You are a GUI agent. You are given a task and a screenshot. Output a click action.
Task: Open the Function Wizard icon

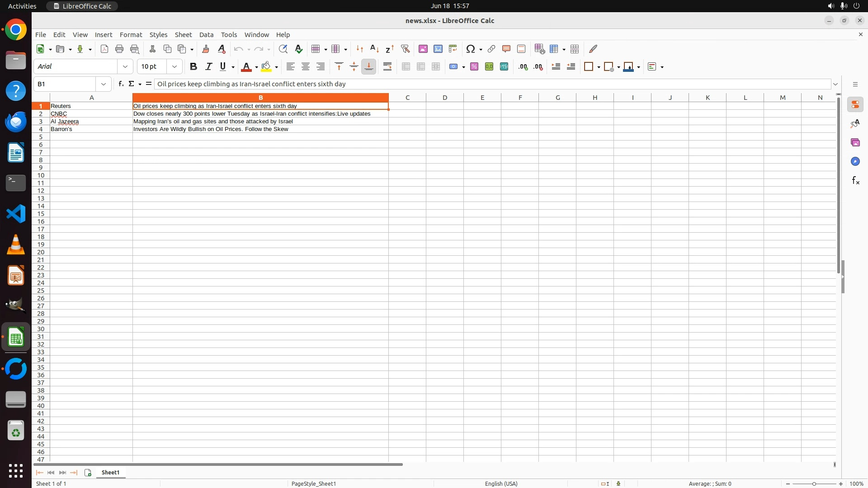(121, 84)
